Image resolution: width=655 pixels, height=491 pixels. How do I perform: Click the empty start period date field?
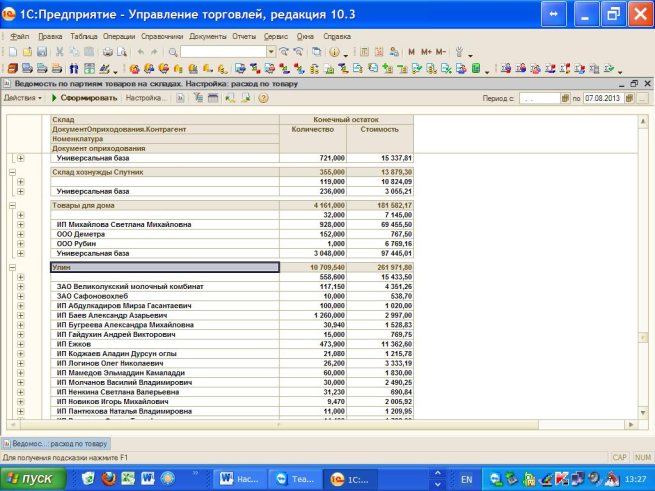click(539, 98)
